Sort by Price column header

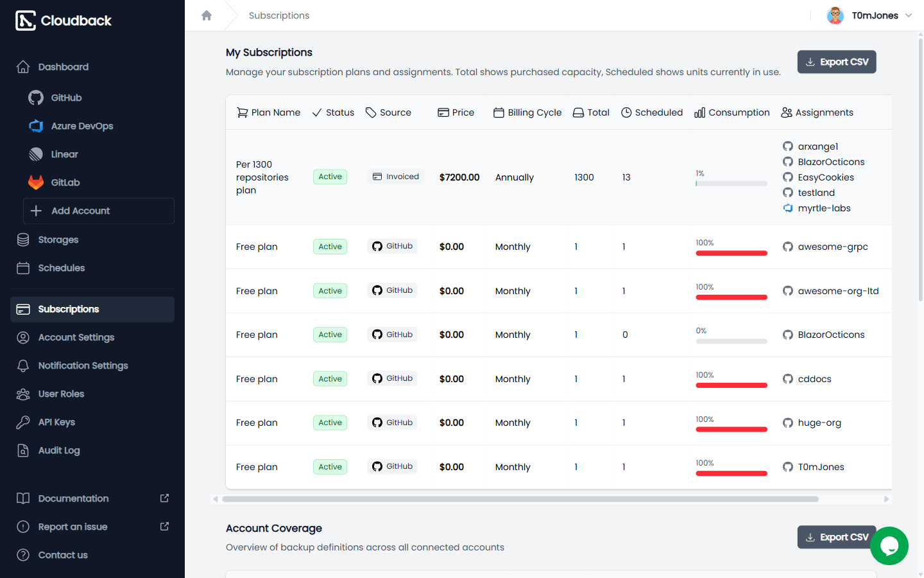pyautogui.click(x=456, y=112)
